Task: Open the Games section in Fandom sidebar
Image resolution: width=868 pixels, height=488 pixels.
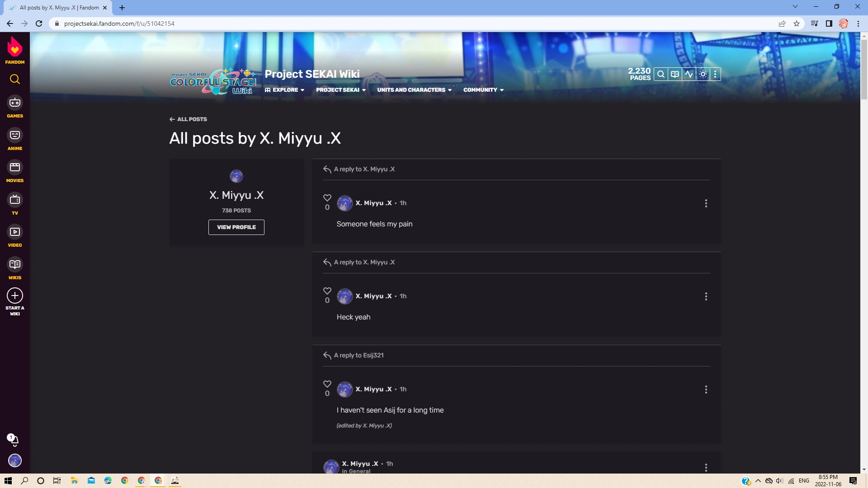Action: [14, 107]
